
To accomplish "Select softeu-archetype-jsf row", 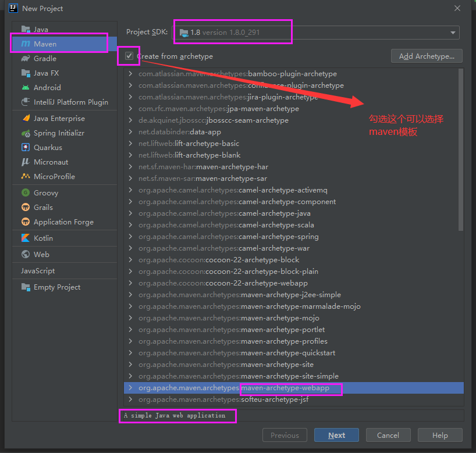I will click(293, 400).
